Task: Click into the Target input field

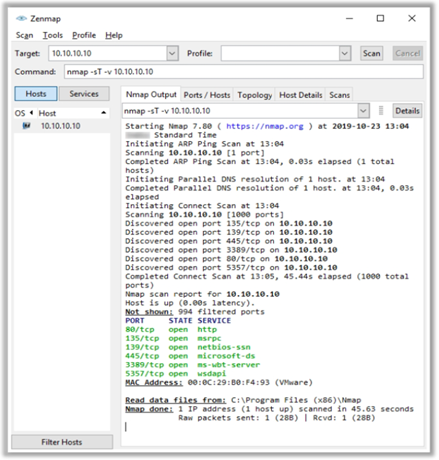Action: click(x=108, y=53)
